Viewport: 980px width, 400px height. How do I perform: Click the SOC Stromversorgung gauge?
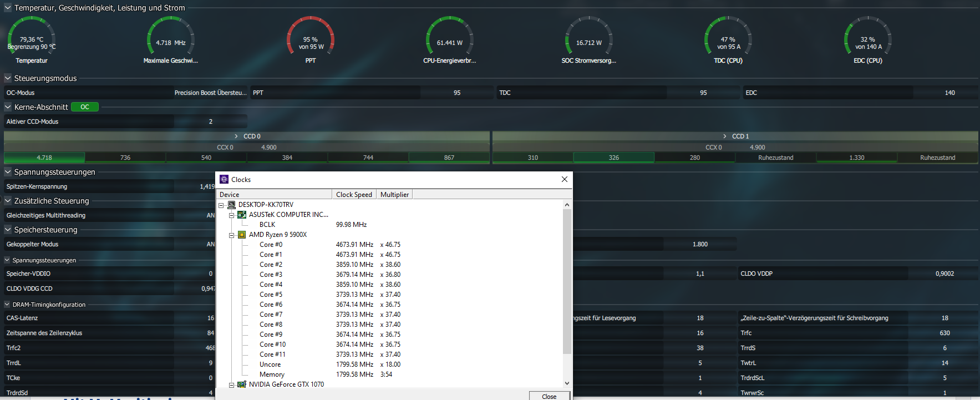[x=589, y=40]
